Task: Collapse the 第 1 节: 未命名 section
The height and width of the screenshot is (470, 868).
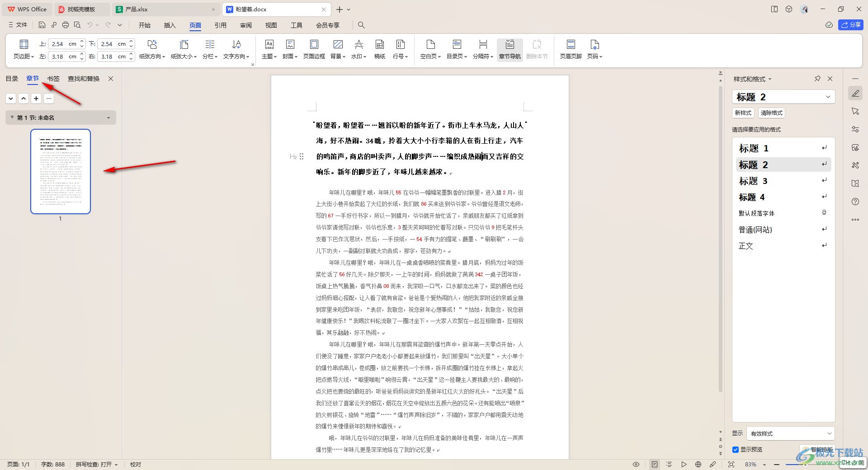Action: click(x=12, y=117)
